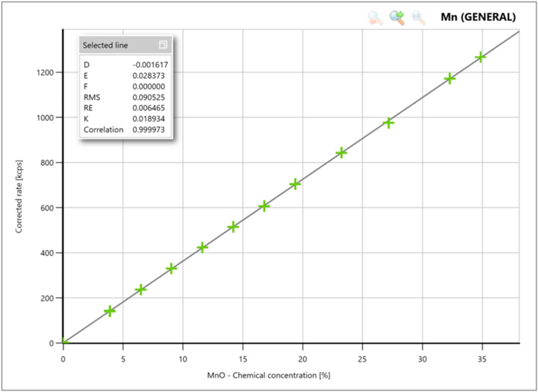
Task: Click the F value 0.000000
Action: 149,86
